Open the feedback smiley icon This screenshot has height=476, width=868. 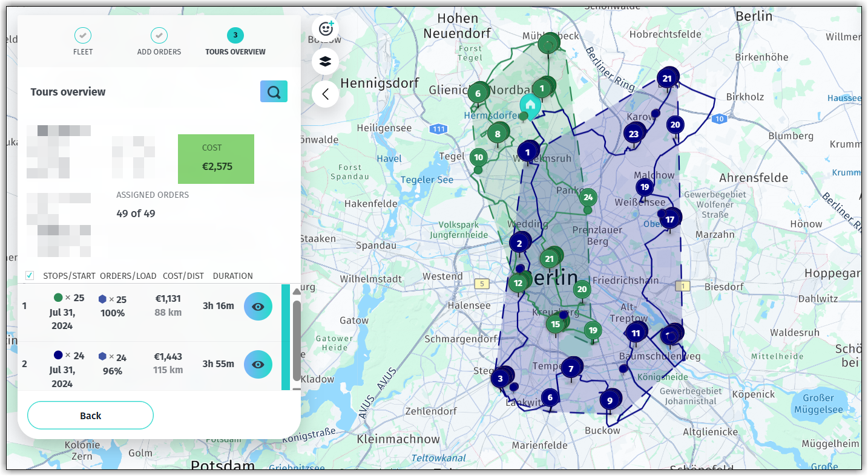pos(326,28)
